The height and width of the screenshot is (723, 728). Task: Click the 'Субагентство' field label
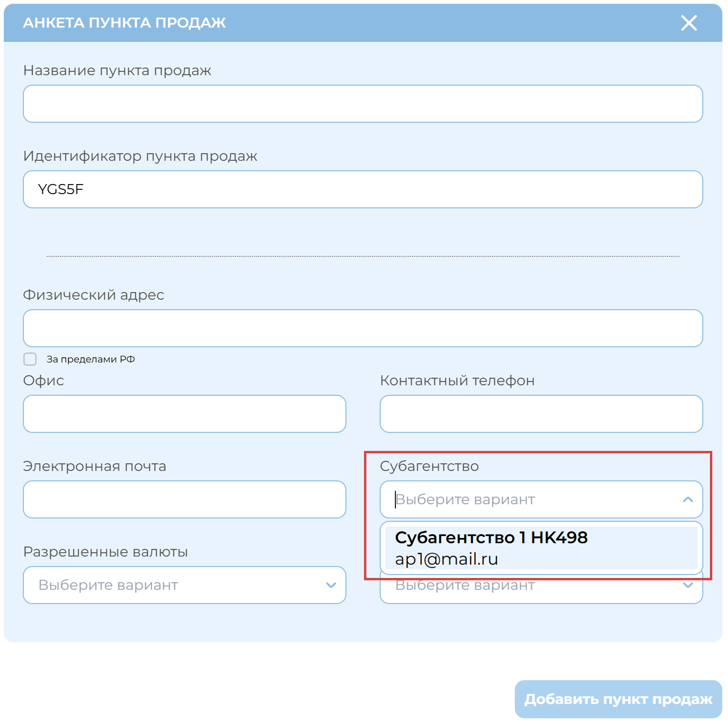click(x=429, y=466)
